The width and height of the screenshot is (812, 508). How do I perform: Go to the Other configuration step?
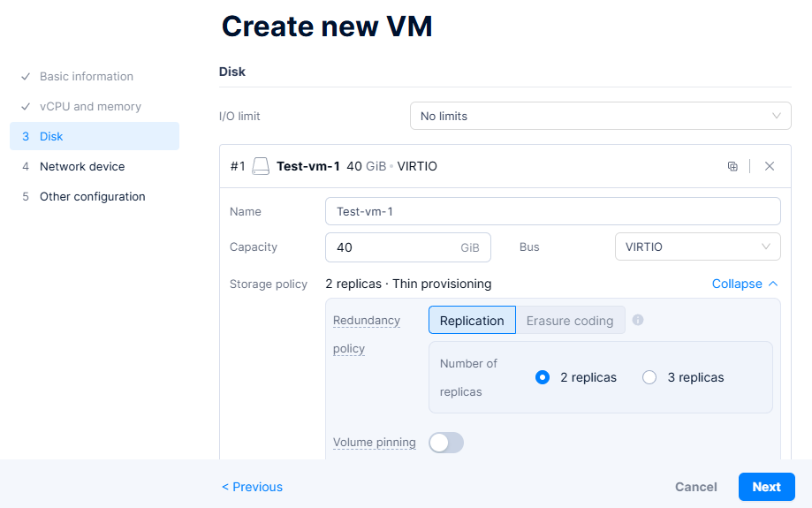pyautogui.click(x=92, y=197)
